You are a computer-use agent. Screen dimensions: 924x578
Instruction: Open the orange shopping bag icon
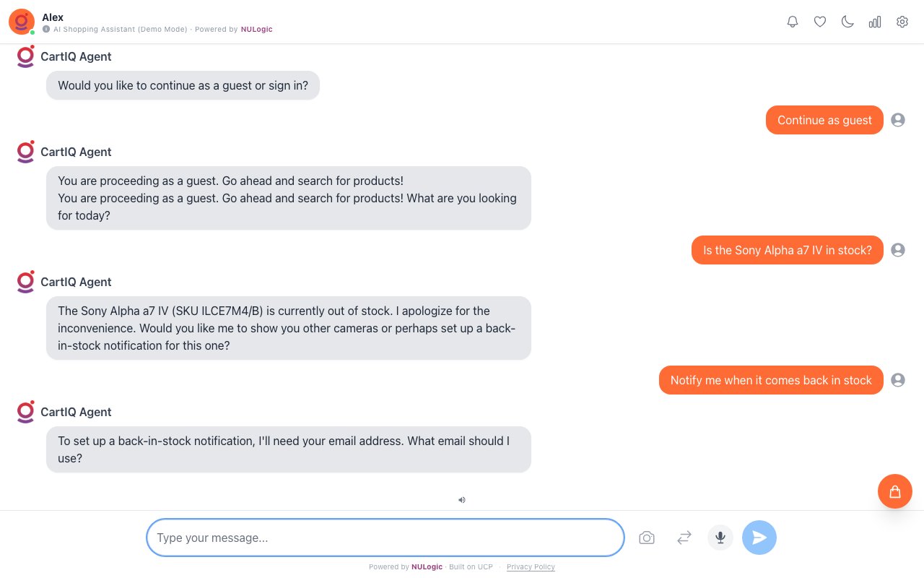click(895, 491)
